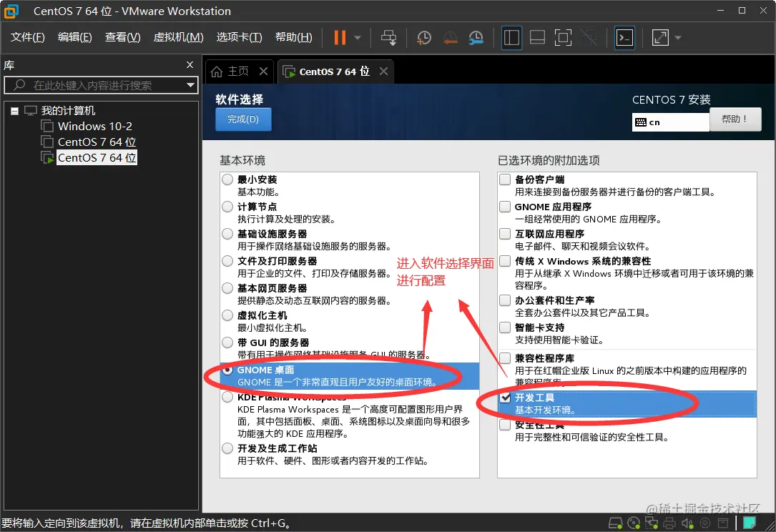Select the 基础设施服务器 radio button
776x532 pixels.
tap(227, 234)
